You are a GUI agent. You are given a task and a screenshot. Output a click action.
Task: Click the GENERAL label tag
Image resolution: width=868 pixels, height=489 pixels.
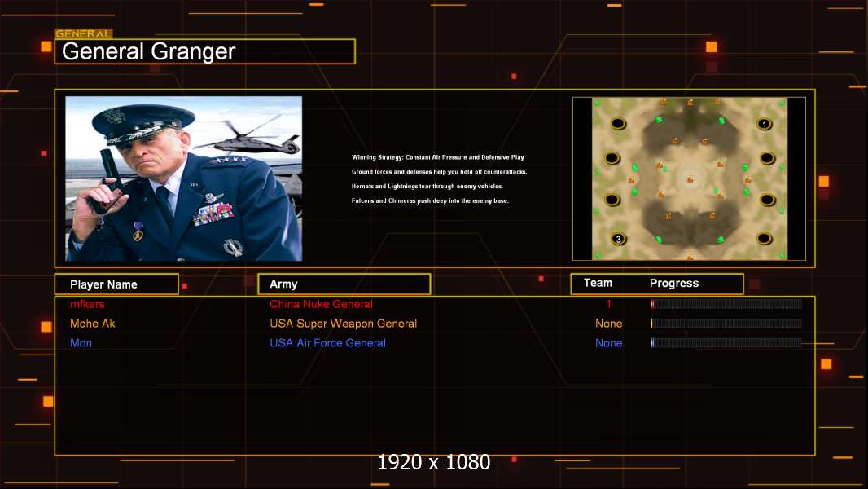tap(83, 33)
